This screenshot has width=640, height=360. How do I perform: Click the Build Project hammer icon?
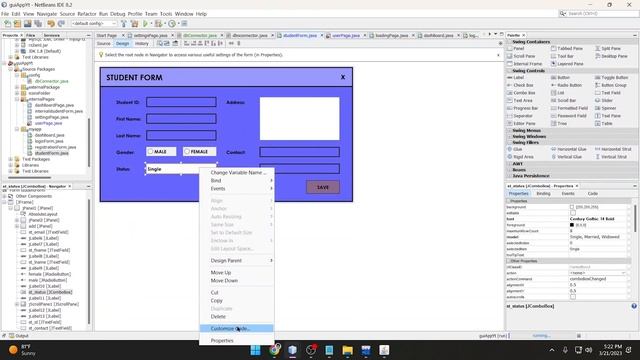pos(124,24)
